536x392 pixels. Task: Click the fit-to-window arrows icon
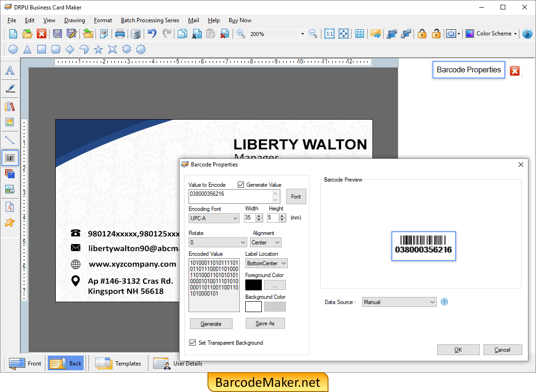pos(344,34)
